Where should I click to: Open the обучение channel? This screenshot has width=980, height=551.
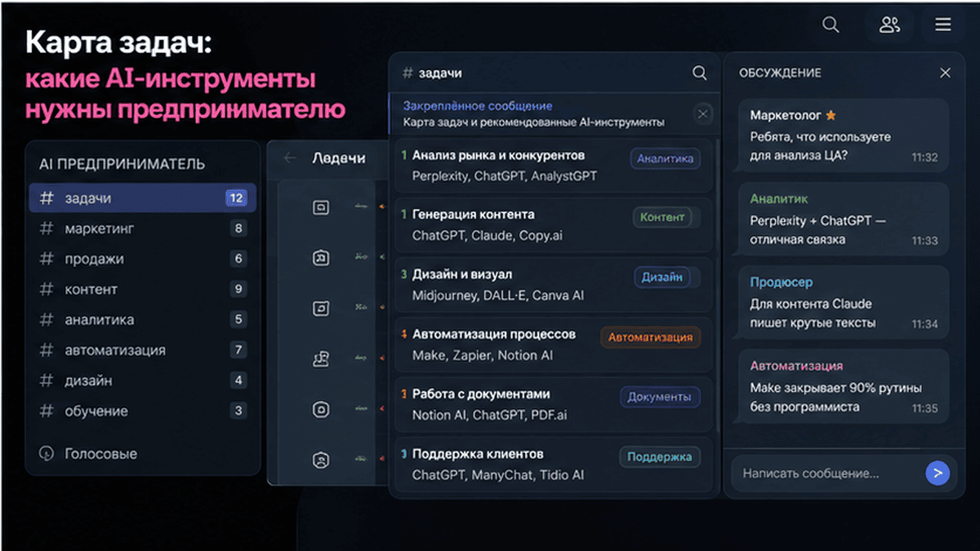click(142, 411)
